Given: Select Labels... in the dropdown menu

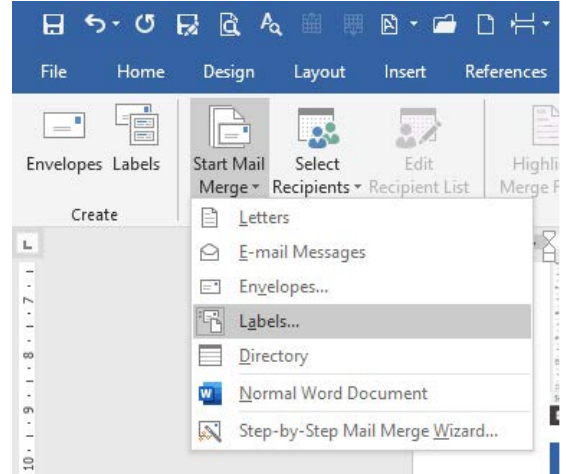Looking at the screenshot, I should [362, 321].
